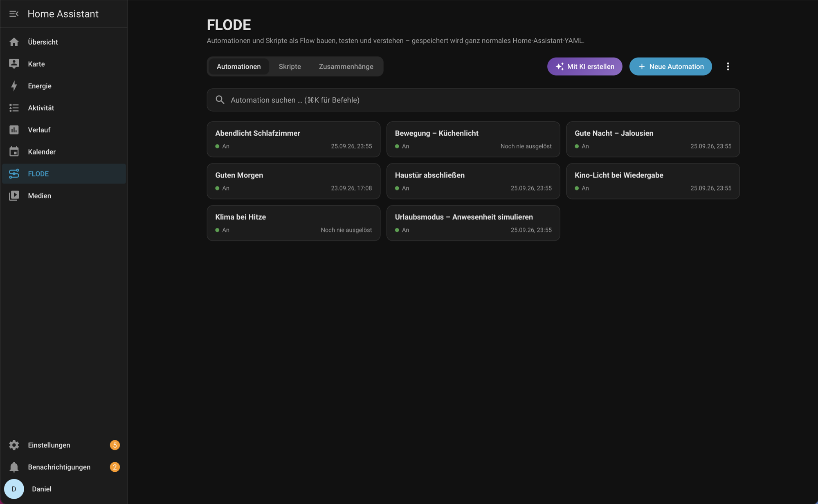This screenshot has height=504, width=818.
Task: Click the Einstellungen gear icon
Action: pyautogui.click(x=14, y=445)
